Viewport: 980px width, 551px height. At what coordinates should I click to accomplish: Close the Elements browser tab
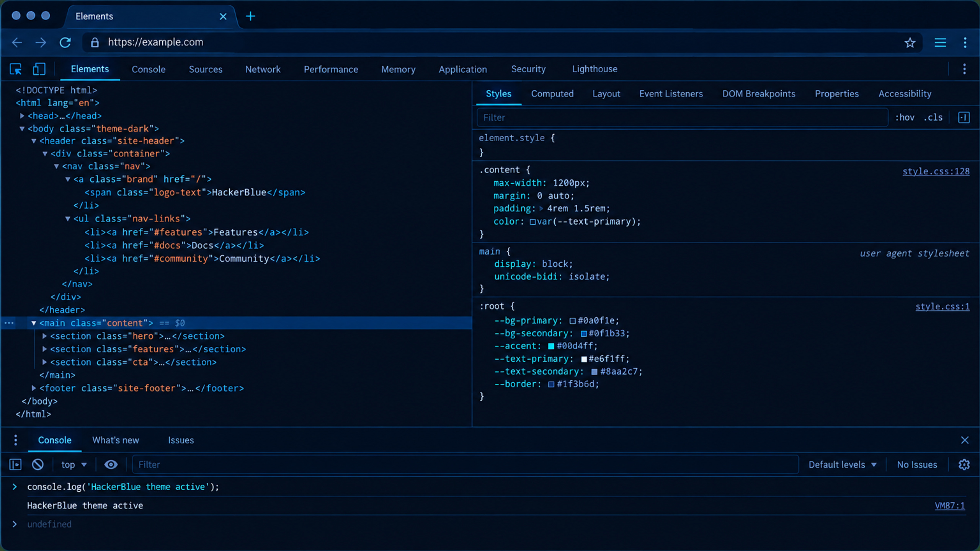click(x=223, y=16)
